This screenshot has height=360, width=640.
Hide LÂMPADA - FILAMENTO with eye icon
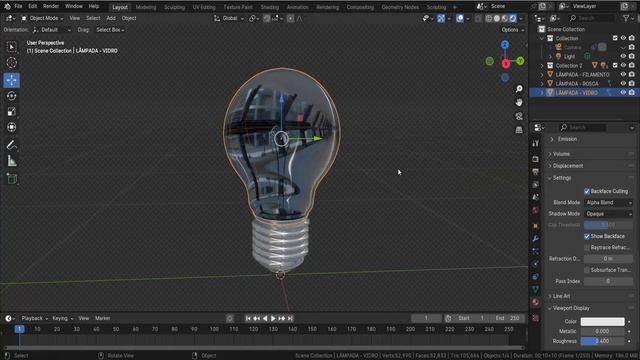tap(623, 74)
